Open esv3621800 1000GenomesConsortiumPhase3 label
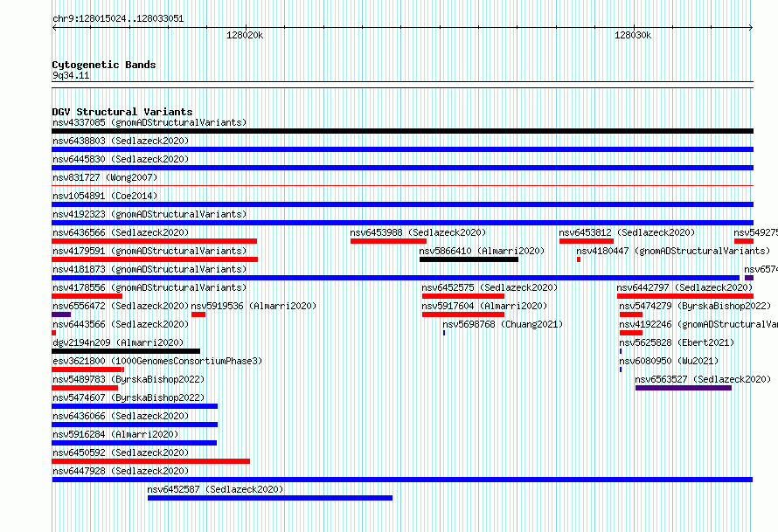The height and width of the screenshot is (532, 778). pos(157,361)
